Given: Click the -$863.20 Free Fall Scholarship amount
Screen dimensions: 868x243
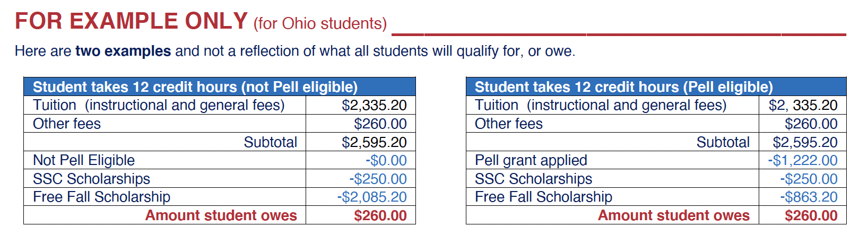Looking at the screenshot, I should [x=809, y=197].
